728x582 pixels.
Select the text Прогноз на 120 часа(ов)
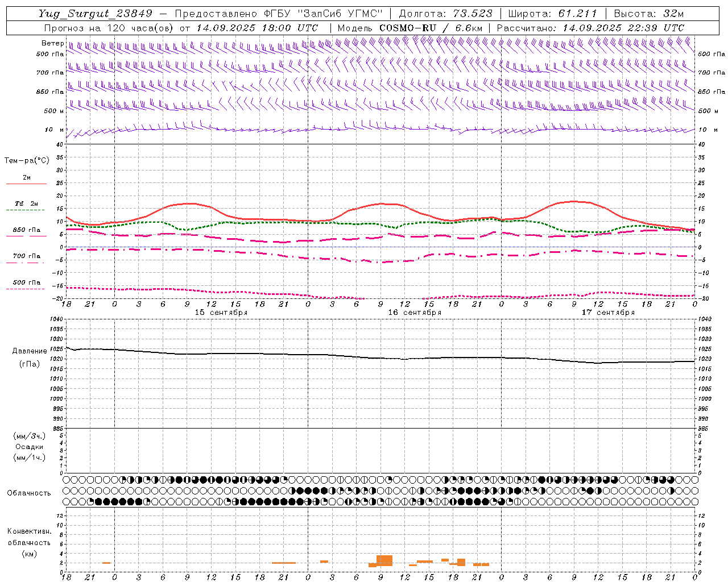[x=109, y=28]
